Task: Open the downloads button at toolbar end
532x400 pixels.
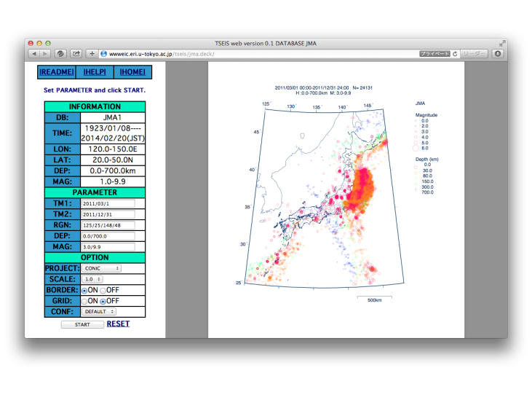Action: [497, 54]
